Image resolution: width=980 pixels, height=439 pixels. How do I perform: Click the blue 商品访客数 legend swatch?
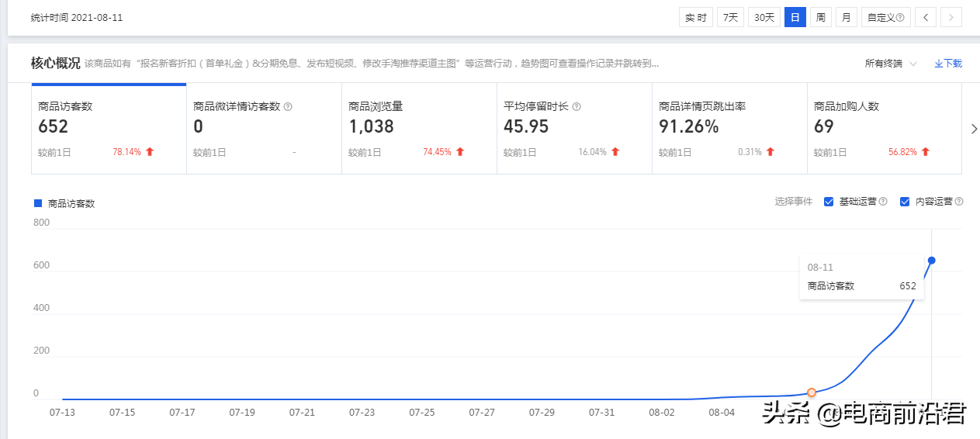click(37, 203)
